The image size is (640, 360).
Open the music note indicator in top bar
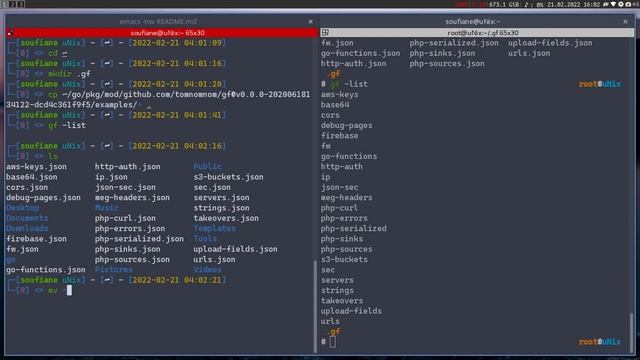coord(526,4)
